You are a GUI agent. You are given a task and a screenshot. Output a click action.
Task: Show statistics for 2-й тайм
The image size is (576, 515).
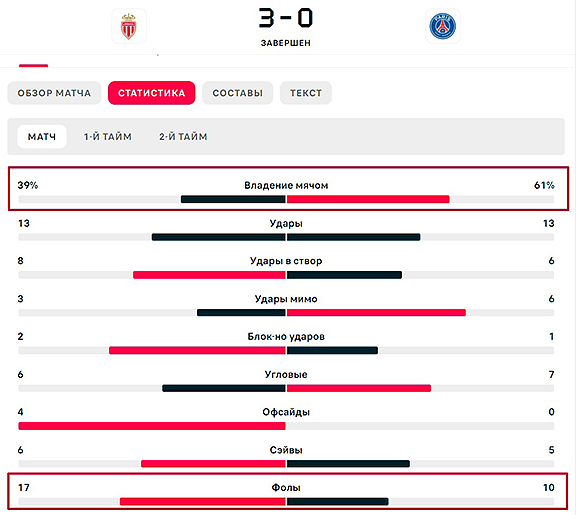(183, 137)
